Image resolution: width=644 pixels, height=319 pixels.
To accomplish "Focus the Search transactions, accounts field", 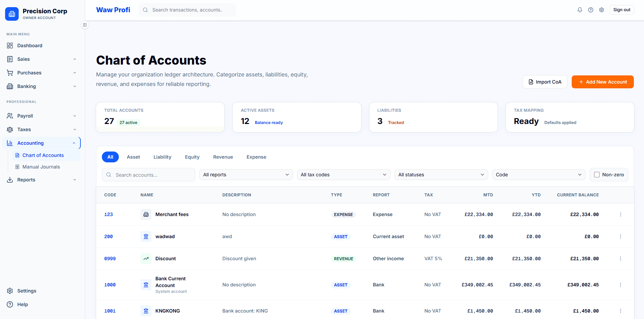I will tap(187, 10).
